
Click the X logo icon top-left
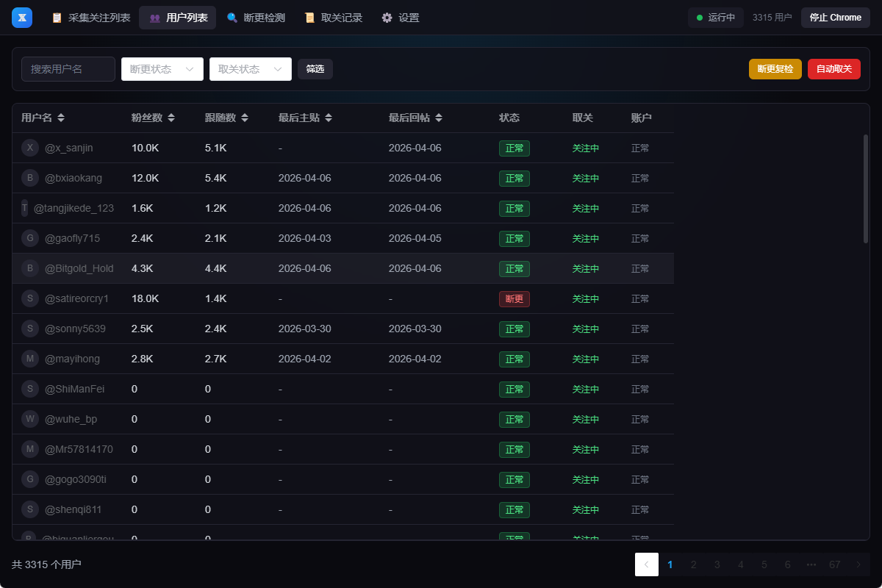click(x=21, y=17)
